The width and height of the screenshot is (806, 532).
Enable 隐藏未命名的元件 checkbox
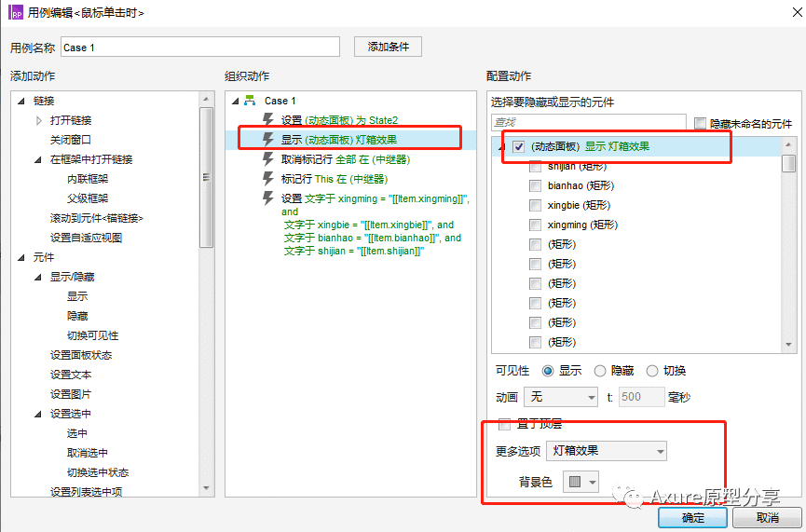pos(700,123)
